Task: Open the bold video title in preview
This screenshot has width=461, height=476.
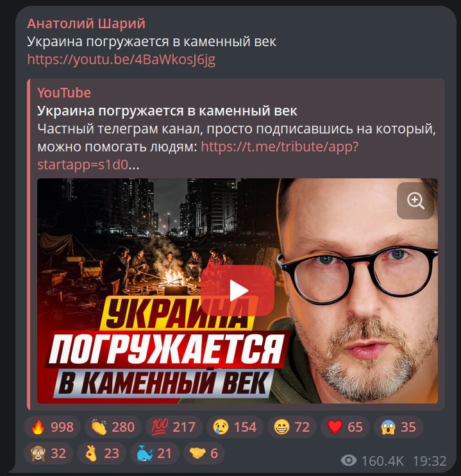Action: click(167, 111)
